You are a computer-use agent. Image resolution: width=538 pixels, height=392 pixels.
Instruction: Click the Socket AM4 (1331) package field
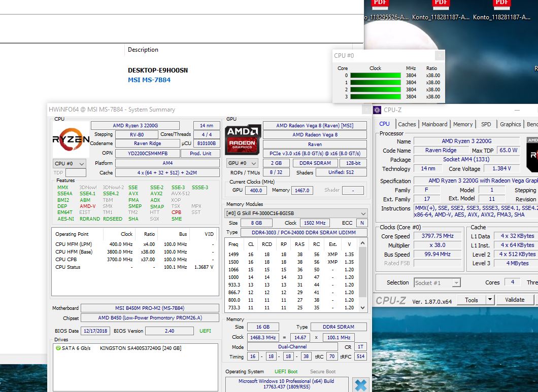(x=466, y=159)
